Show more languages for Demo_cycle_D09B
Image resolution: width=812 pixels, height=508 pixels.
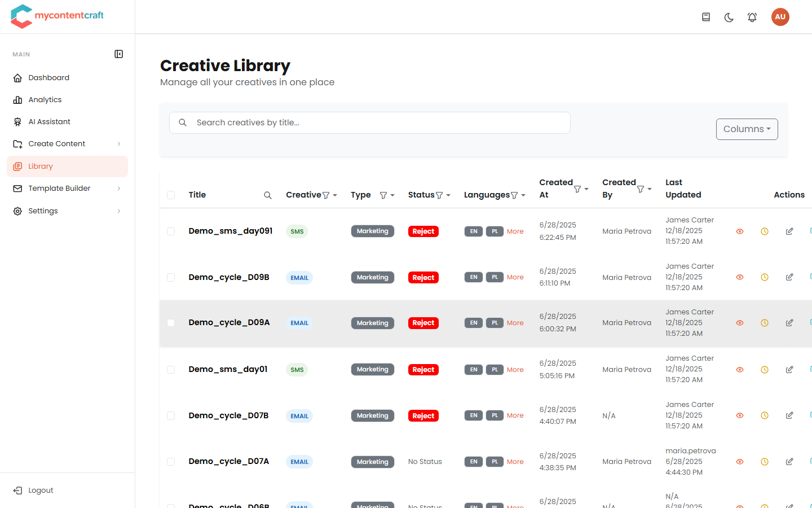coord(515,277)
